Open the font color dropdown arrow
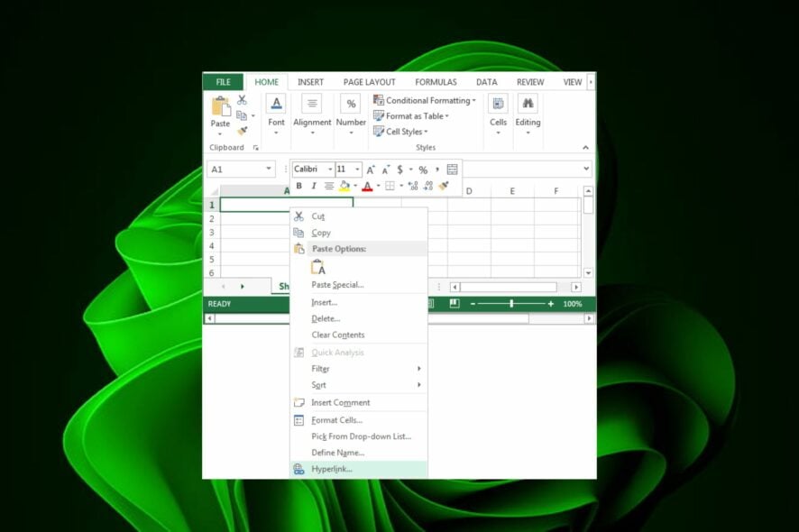The image size is (799, 532). click(x=379, y=186)
